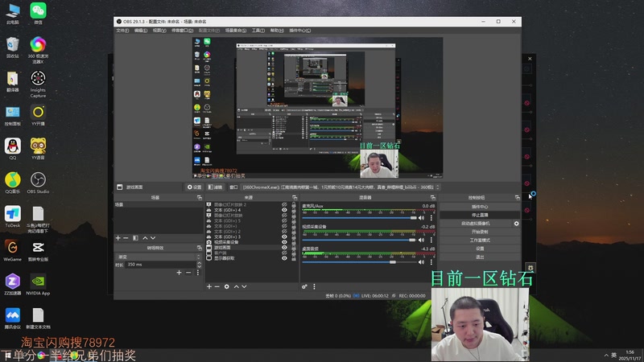The height and width of the screenshot is (362, 644).
Task: Open mixer panel three-dot menu at bottom
Action: (314, 286)
